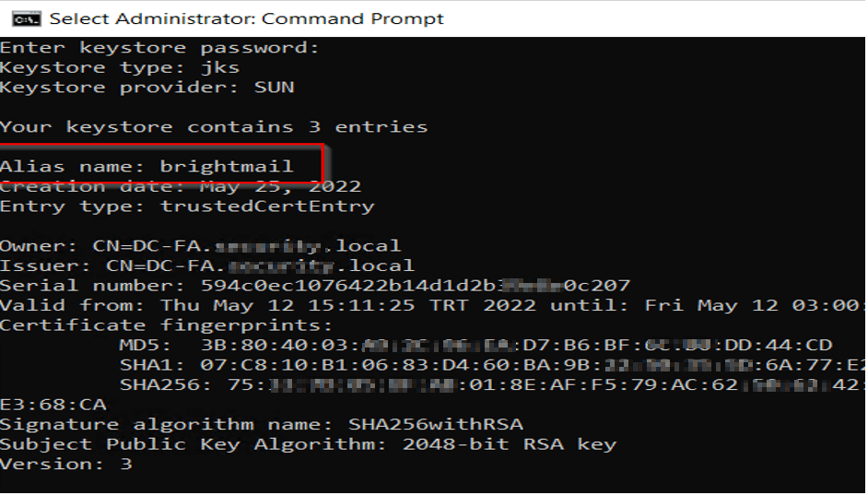Click the MD5 fingerprint line
Viewport: 868px width, 495px height.
(x=475, y=346)
